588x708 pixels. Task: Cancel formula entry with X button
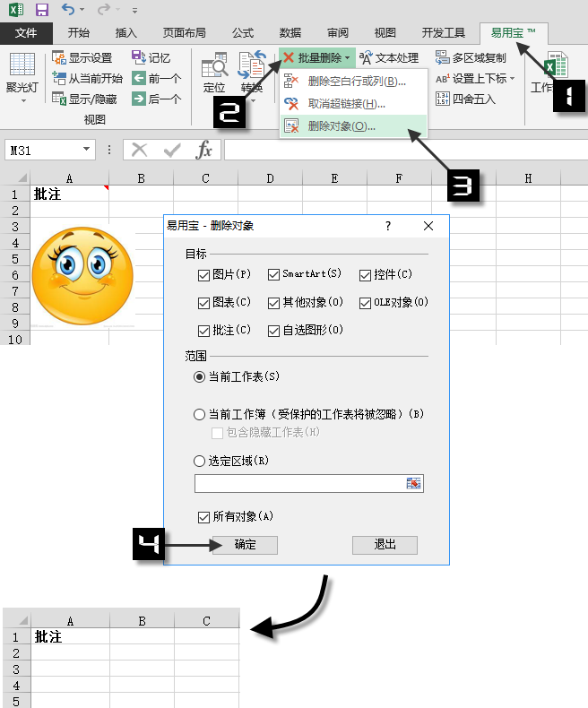139,150
